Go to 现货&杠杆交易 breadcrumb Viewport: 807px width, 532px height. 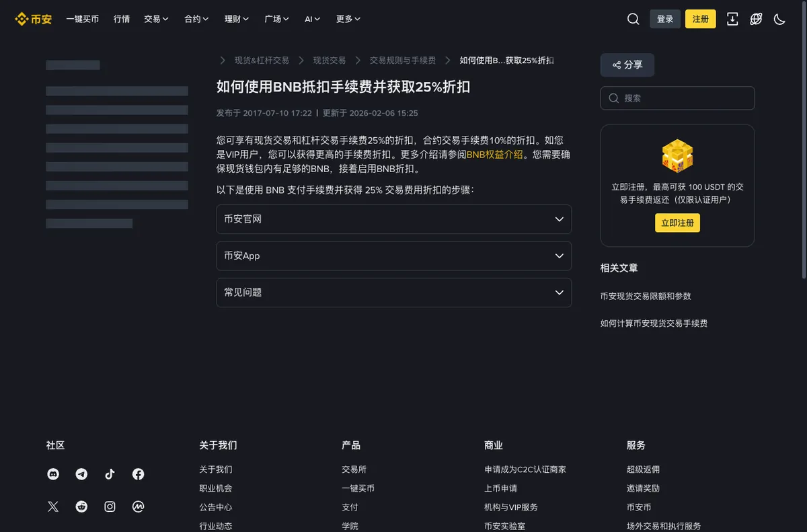pos(262,61)
